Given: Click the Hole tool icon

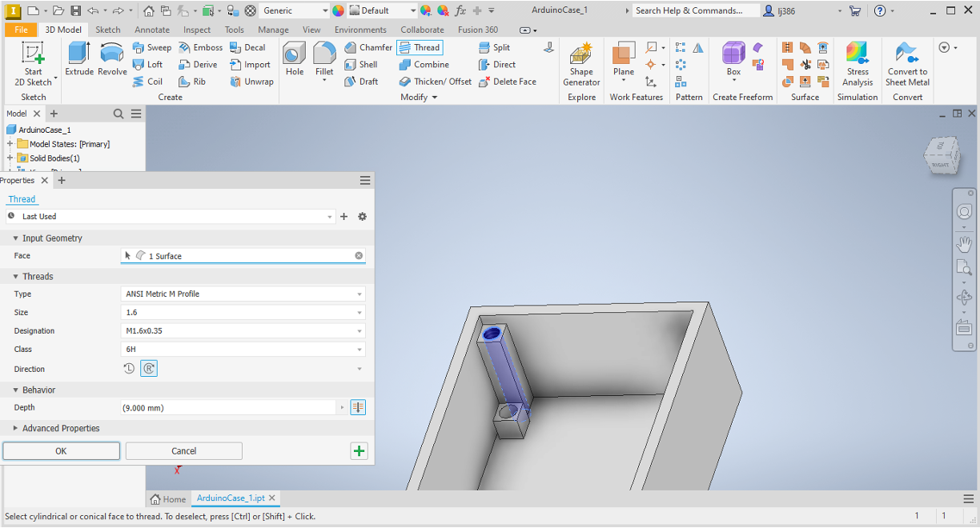Looking at the screenshot, I should (295, 59).
